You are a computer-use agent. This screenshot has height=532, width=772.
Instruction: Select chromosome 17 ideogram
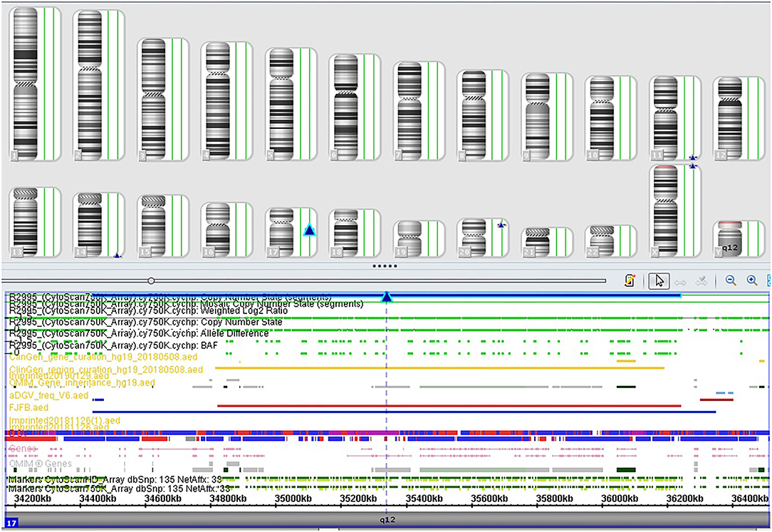pos(281,232)
